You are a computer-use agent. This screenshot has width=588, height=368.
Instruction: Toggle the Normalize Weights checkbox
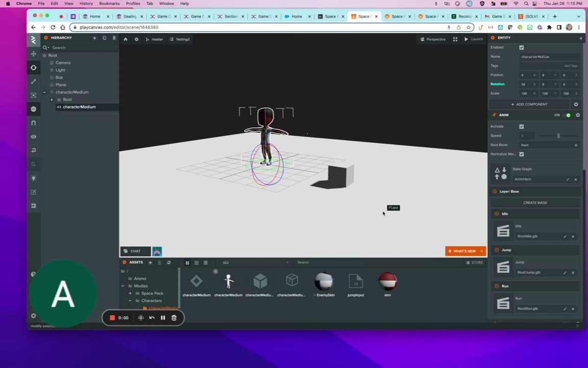point(521,154)
